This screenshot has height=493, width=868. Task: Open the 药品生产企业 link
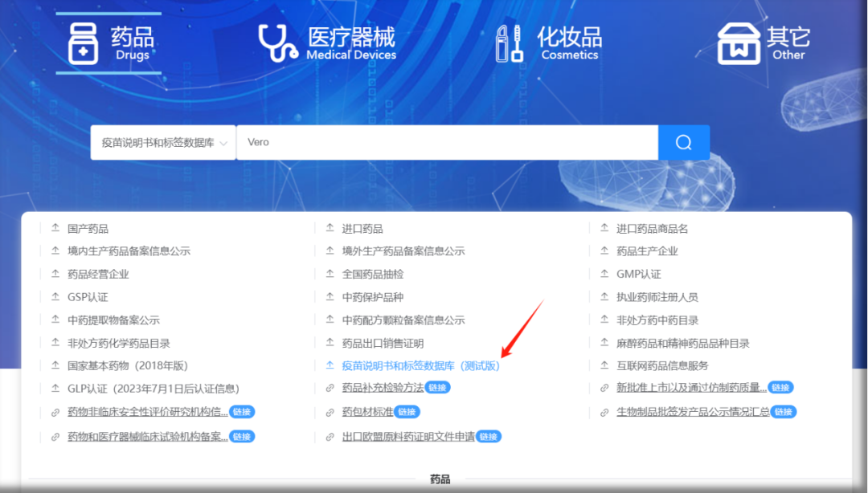[647, 251]
